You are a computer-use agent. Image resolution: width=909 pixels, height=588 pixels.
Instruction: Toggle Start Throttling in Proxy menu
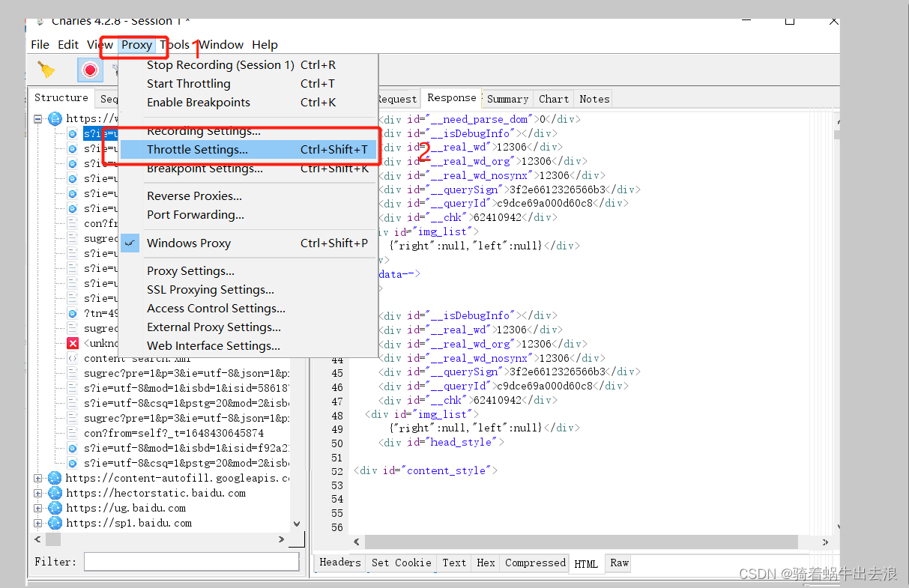coord(249,84)
